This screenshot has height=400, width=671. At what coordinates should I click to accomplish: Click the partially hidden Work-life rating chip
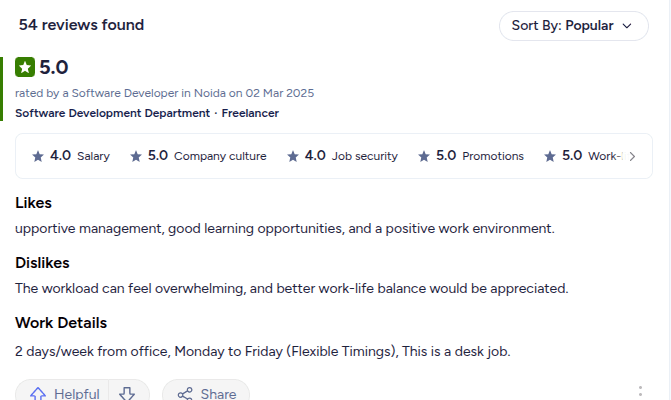590,156
